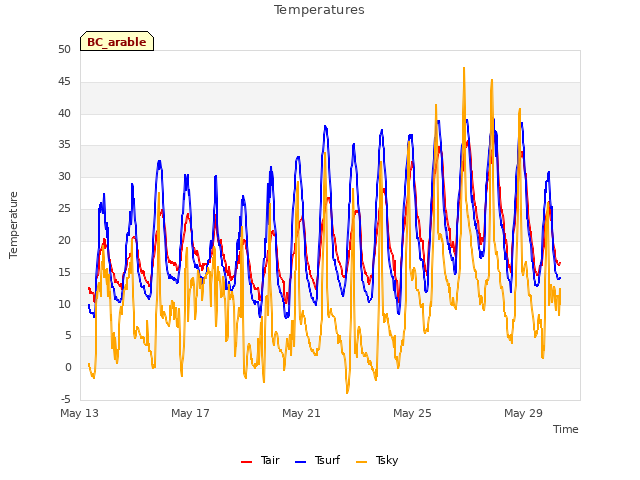Click the 25 y-axis tick label
Viewport: 640px width, 480px height.
[64, 209]
